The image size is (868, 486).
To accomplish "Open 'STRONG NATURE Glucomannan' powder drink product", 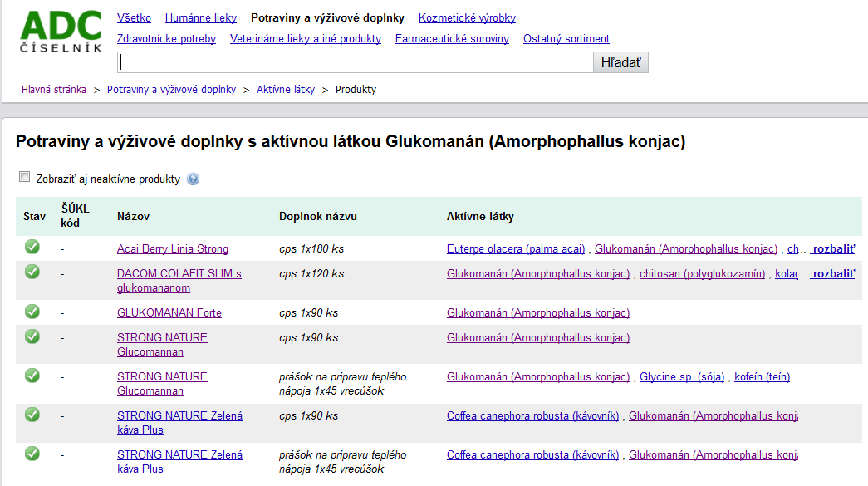I will tap(162, 384).
